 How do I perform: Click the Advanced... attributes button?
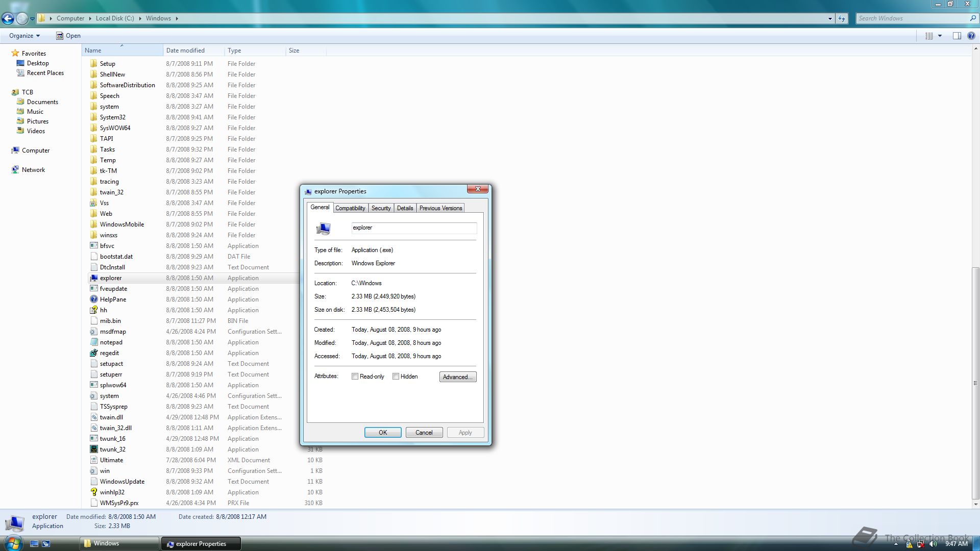(x=458, y=377)
